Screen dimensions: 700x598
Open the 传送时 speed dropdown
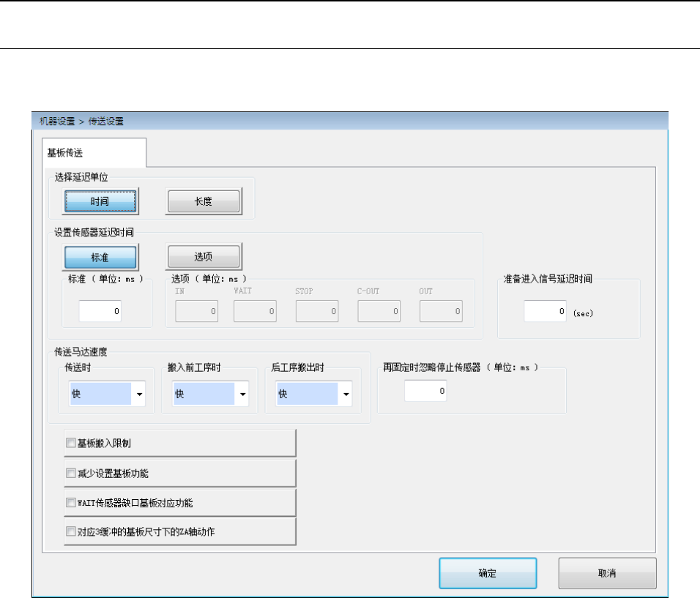(107, 394)
